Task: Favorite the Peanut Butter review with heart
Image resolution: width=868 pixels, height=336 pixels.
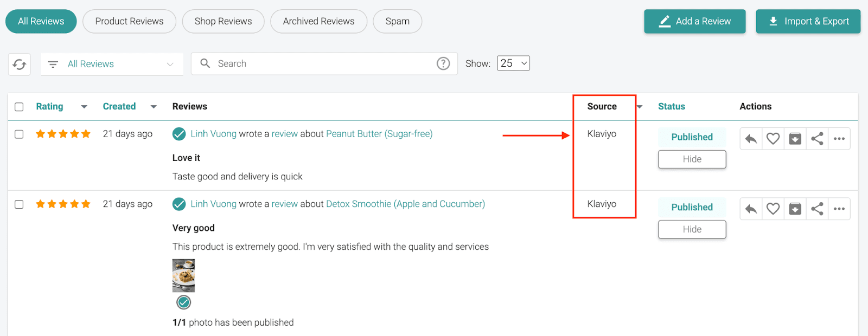Action: pyautogui.click(x=773, y=139)
